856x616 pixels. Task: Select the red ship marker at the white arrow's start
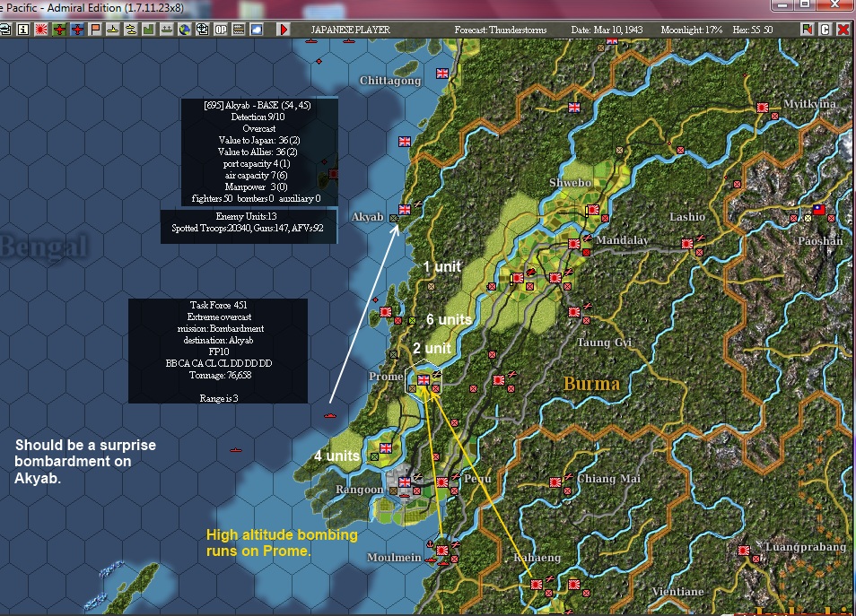pos(329,416)
